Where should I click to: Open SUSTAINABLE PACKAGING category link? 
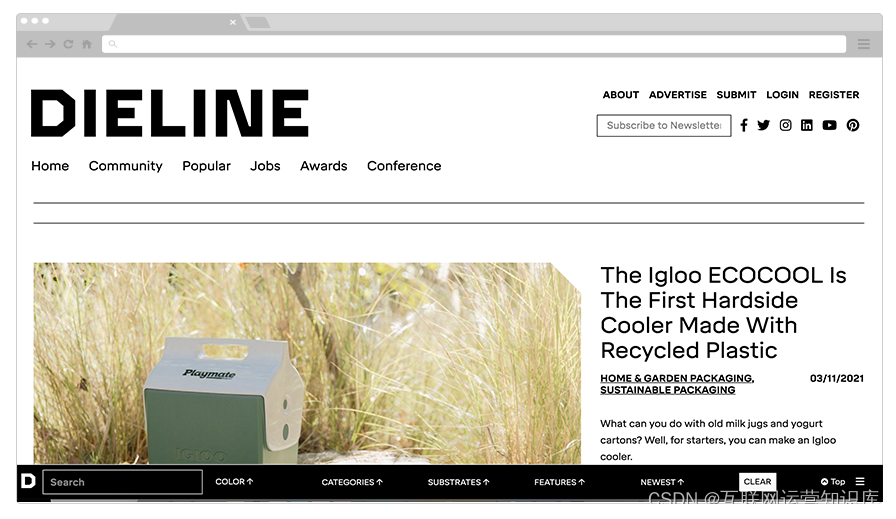pos(667,390)
